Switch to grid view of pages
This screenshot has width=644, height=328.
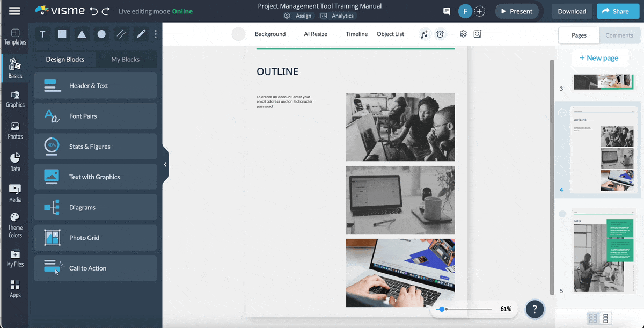point(593,318)
